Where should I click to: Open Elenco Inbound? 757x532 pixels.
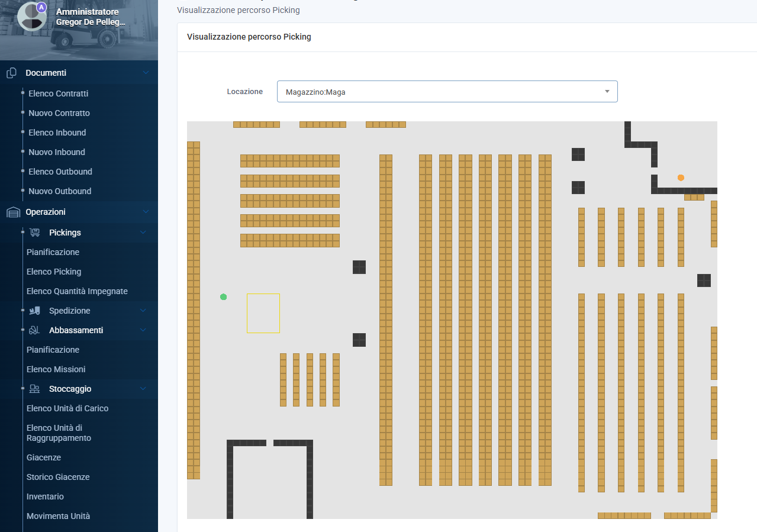pos(57,133)
